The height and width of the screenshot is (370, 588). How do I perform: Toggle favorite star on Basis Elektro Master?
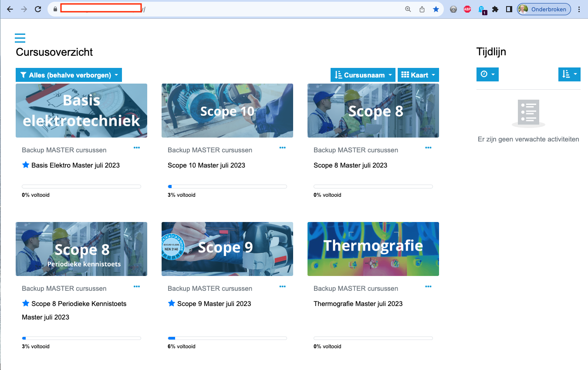(26, 165)
